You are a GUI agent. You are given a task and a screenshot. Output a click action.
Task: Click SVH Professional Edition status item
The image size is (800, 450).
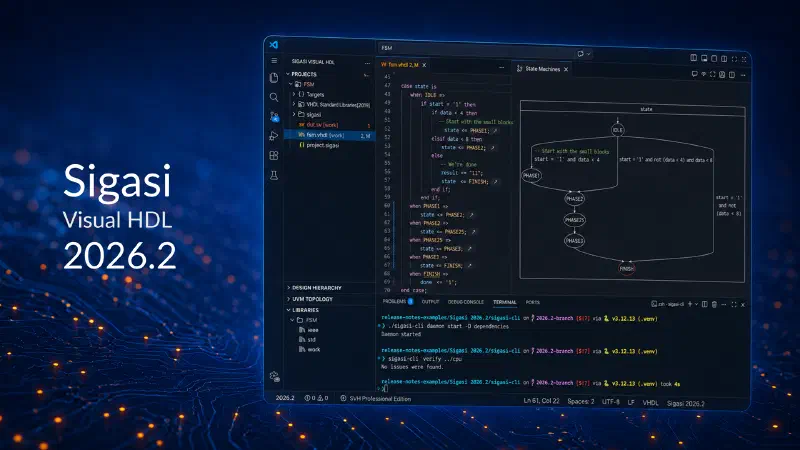(x=376, y=398)
